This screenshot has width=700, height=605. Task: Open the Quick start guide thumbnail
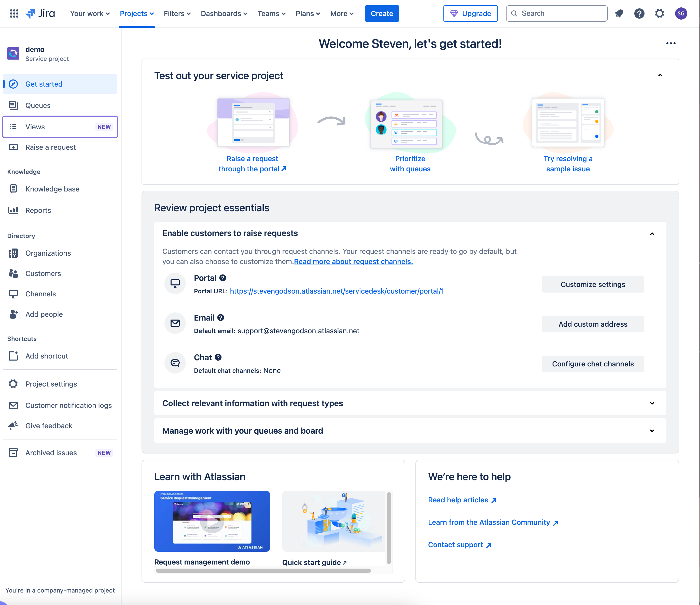pyautogui.click(x=333, y=521)
